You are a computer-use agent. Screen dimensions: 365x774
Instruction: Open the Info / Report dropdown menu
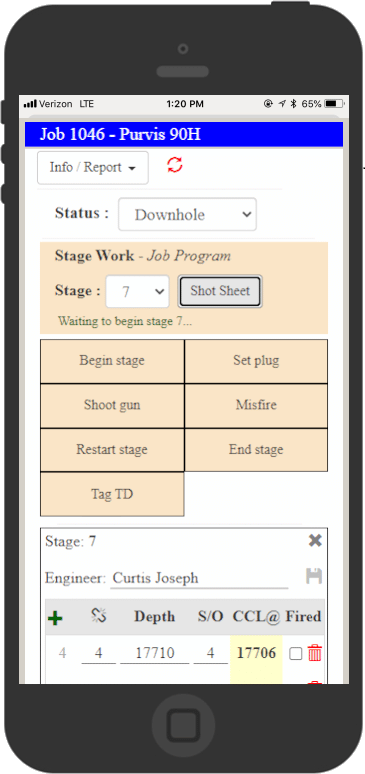(x=93, y=168)
